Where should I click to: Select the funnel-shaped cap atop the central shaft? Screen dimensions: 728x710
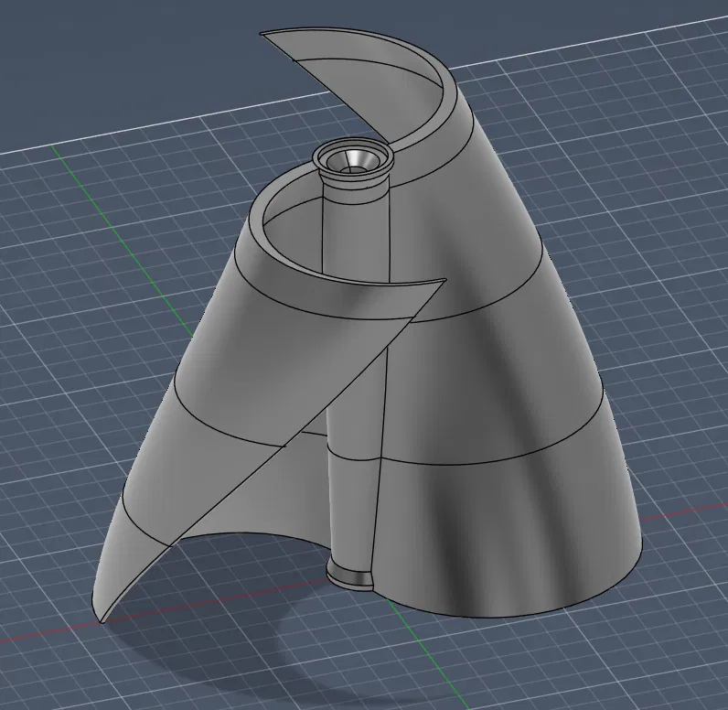point(352,163)
